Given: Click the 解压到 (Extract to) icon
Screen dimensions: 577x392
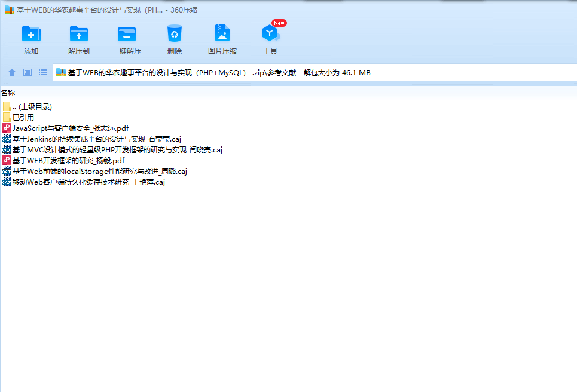Looking at the screenshot, I should click(79, 34).
